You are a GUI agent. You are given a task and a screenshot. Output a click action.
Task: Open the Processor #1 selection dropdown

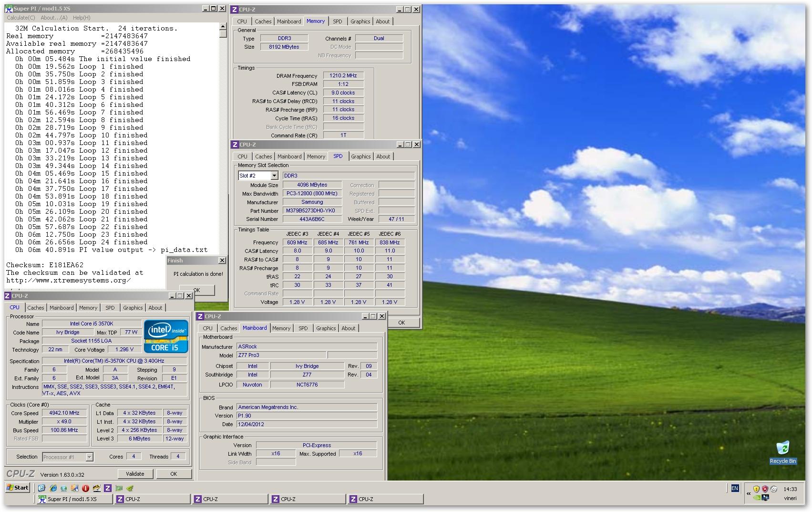tap(89, 457)
